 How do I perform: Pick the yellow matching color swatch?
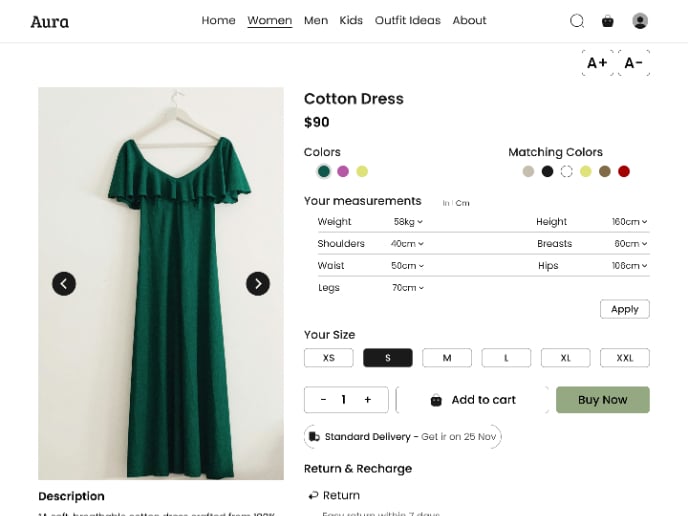pos(586,171)
